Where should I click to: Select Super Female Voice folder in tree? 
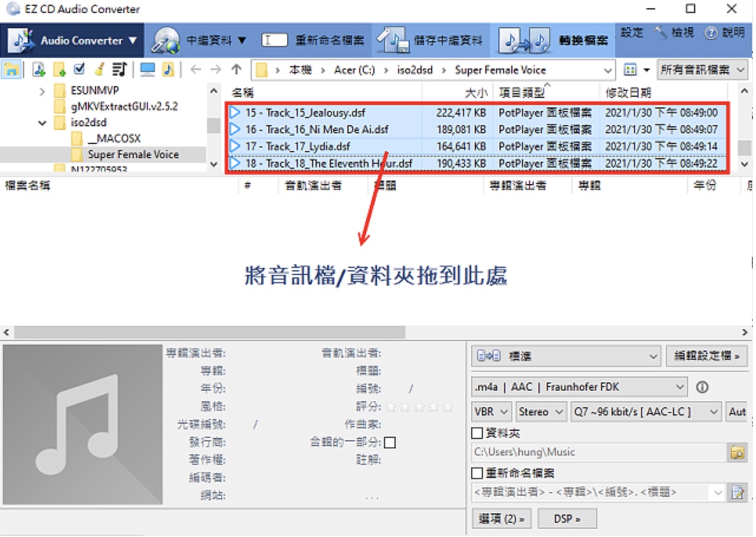[x=125, y=155]
